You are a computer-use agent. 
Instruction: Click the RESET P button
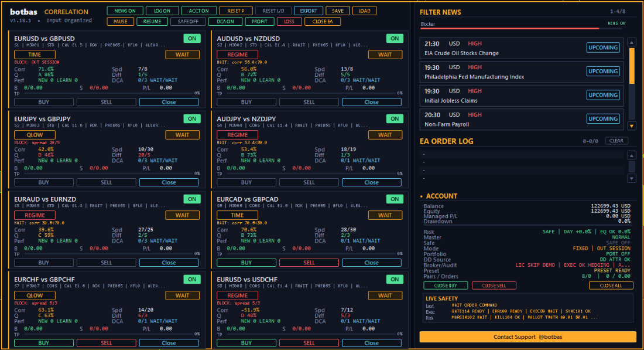pyautogui.click(x=236, y=11)
